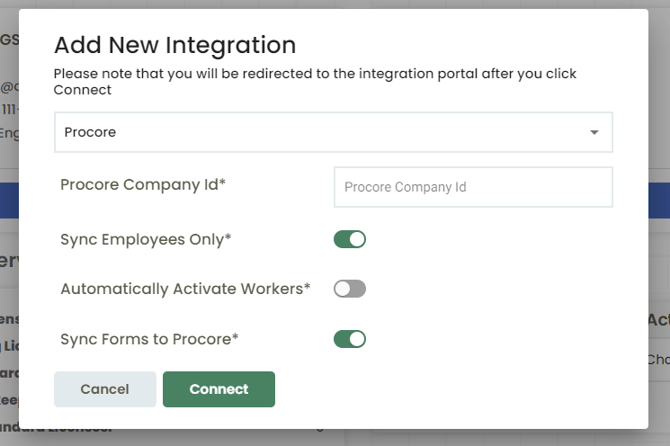This screenshot has width=670, height=446.
Task: Click the dimmed blue bar left of dialog
Action: coord(9,200)
